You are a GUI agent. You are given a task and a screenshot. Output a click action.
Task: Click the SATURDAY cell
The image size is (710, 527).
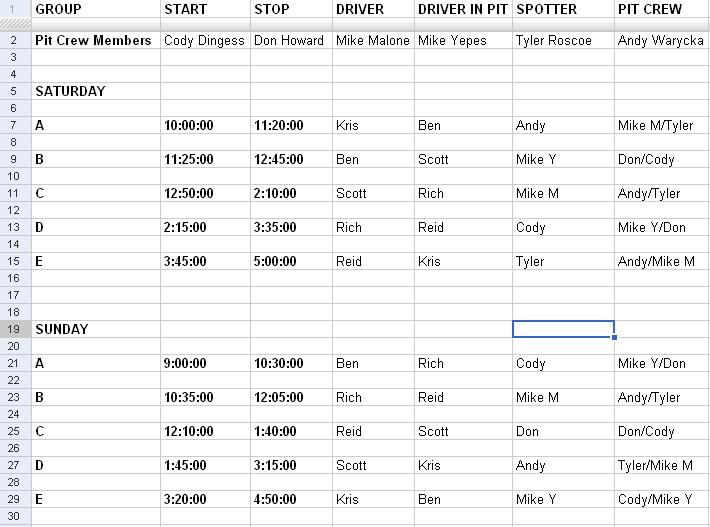tap(96, 91)
